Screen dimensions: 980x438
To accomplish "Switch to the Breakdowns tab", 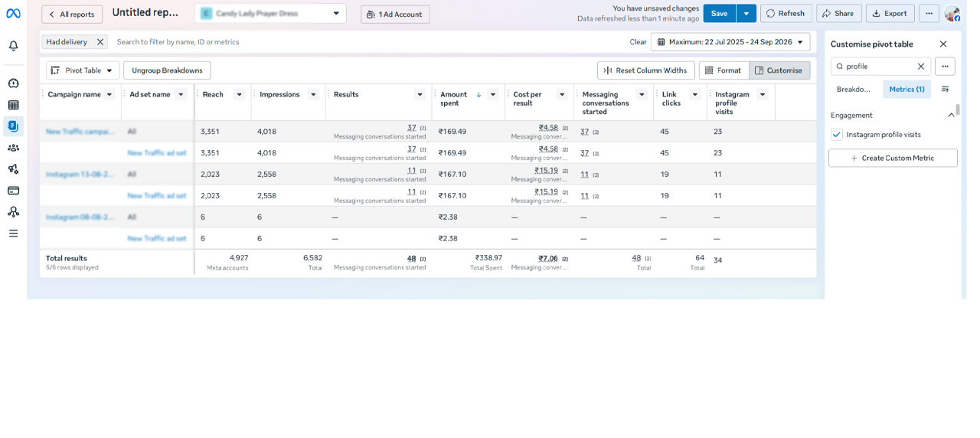I will pos(854,90).
